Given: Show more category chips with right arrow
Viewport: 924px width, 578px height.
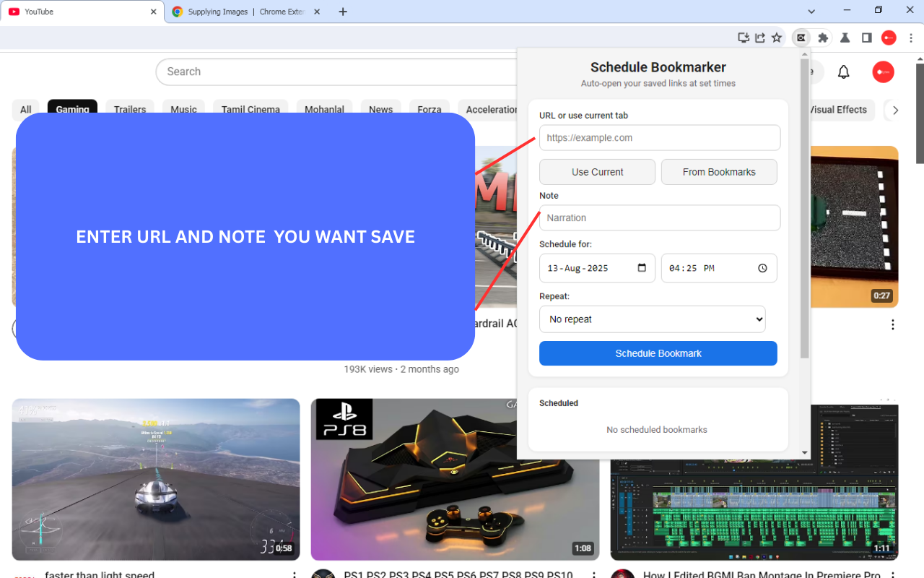Looking at the screenshot, I should point(895,110).
